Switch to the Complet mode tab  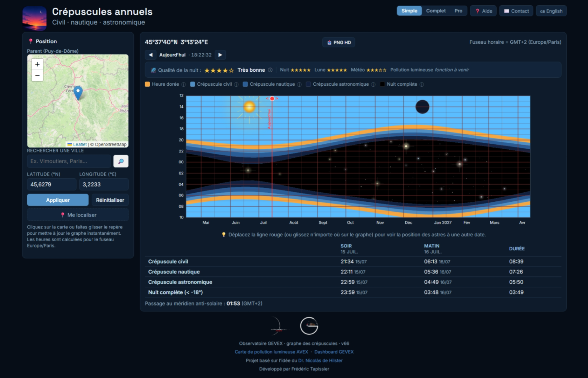click(436, 11)
